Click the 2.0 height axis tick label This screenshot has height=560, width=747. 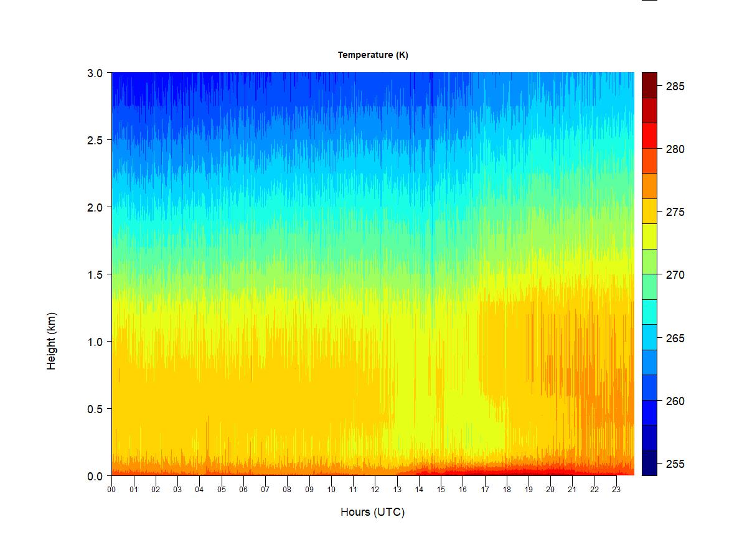pyautogui.click(x=95, y=207)
